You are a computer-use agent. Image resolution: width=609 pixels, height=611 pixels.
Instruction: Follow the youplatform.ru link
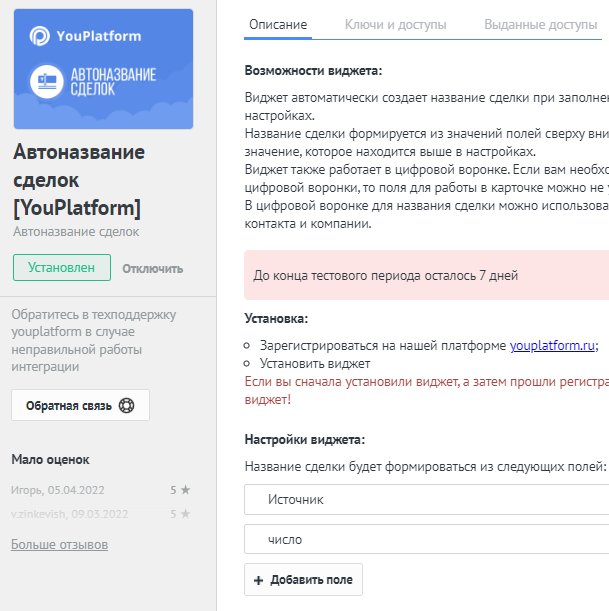552,345
